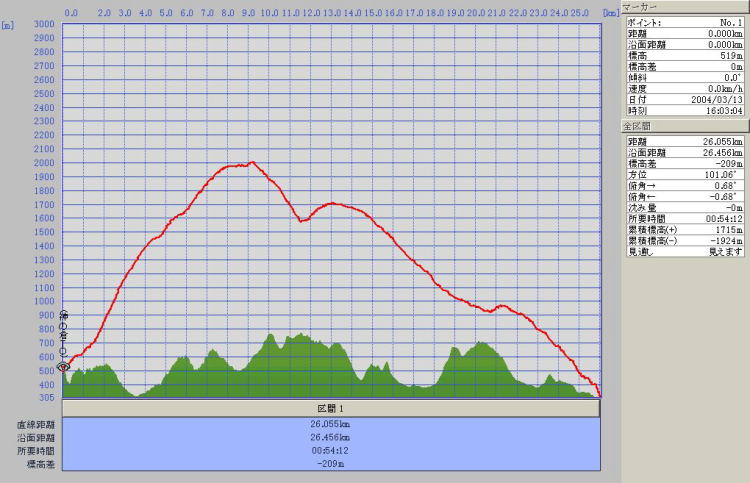The width and height of the screenshot is (750, 483).
Task: Click the red track peak near 2000m
Action: point(251,162)
